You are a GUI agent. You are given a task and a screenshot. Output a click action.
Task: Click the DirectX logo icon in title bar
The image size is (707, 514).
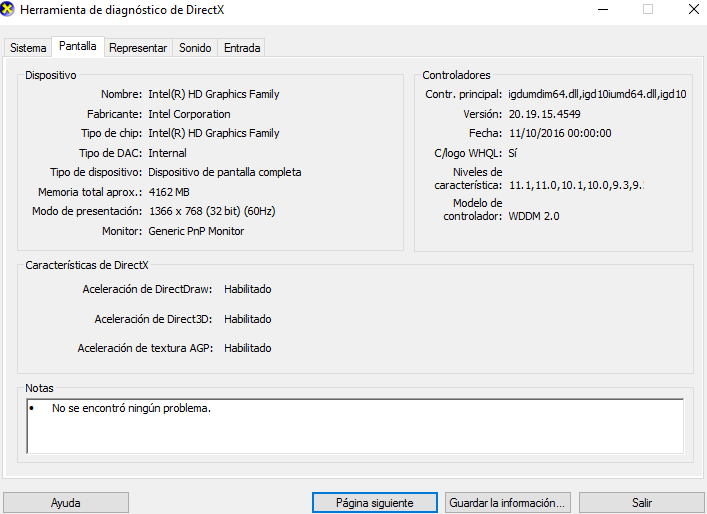[7, 9]
